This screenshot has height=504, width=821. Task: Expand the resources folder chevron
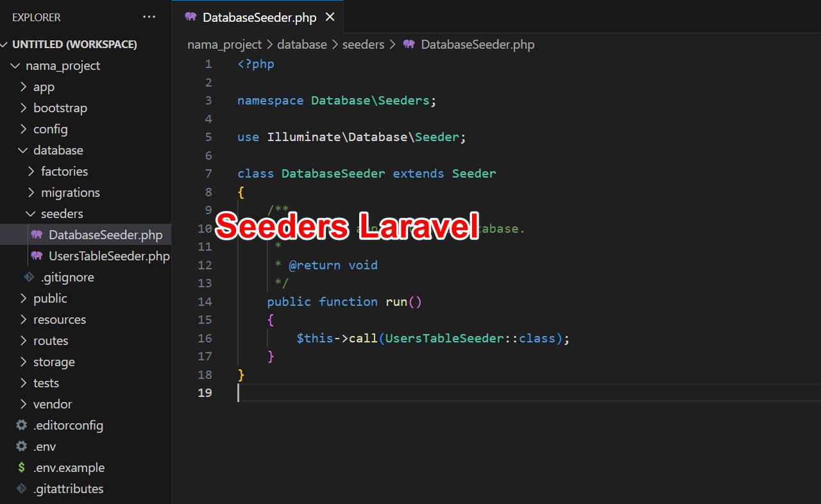click(23, 319)
